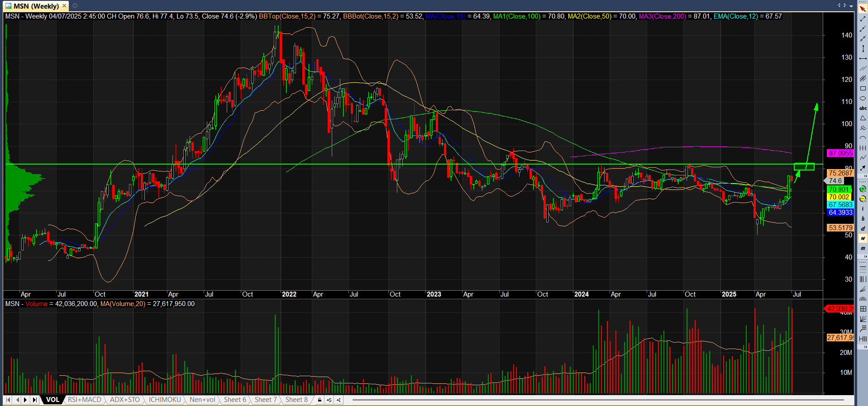
Task: Select the rectangle drawing tool
Action: (863, 88)
